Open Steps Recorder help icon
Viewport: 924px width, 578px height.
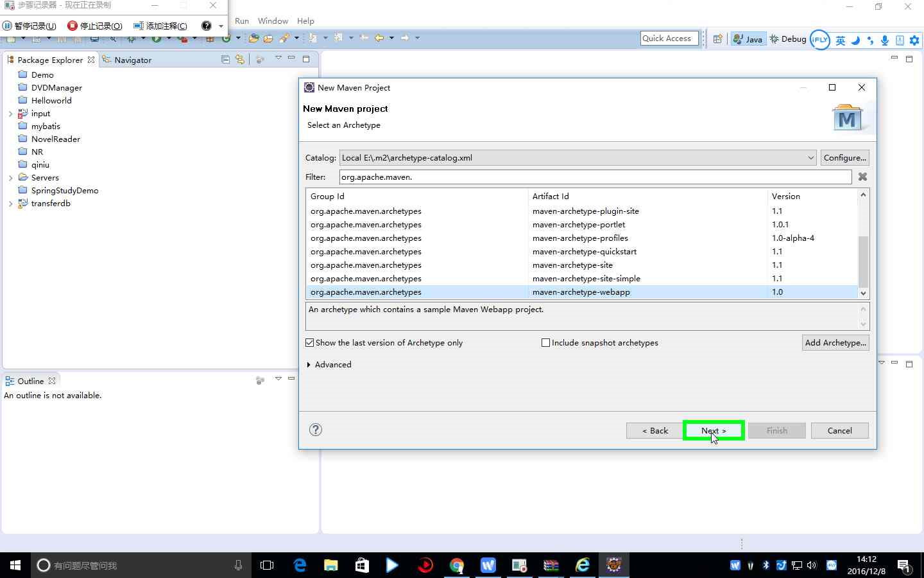[x=206, y=26]
